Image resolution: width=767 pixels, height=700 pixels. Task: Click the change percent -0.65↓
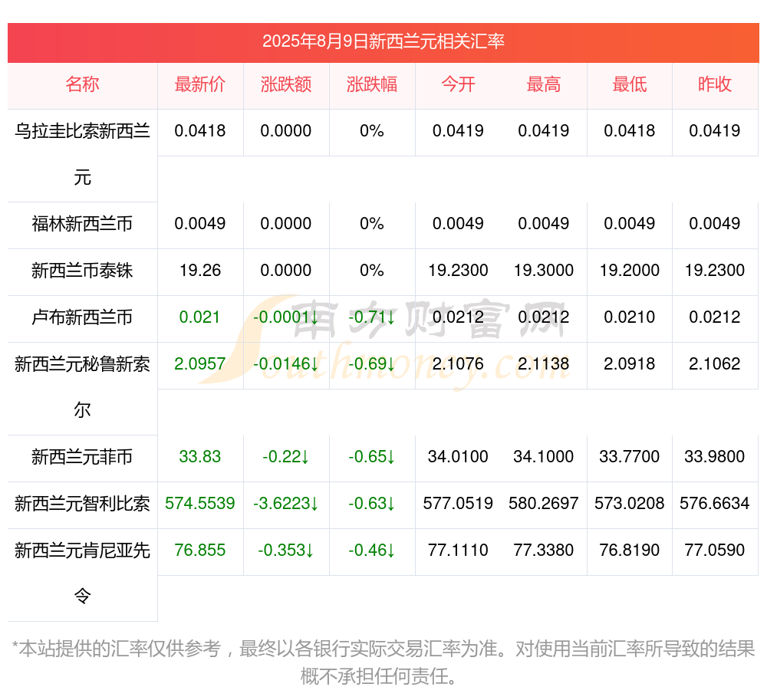pos(372,456)
